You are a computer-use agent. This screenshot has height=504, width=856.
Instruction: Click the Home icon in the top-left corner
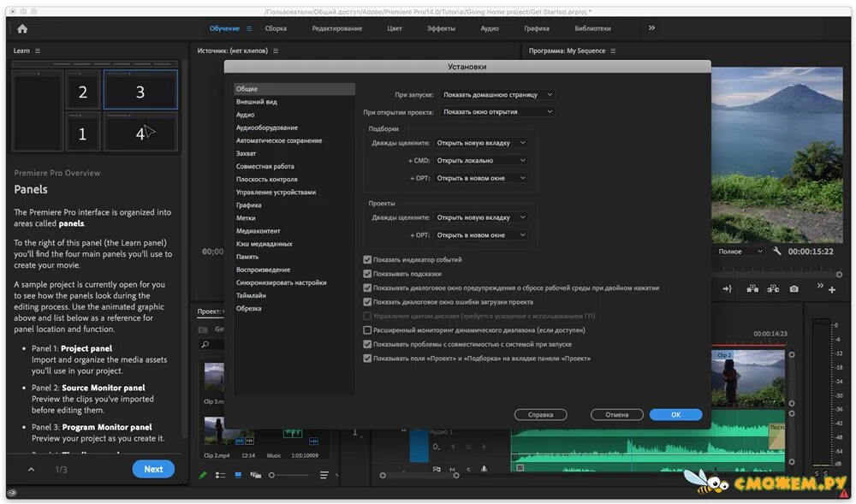(21, 28)
